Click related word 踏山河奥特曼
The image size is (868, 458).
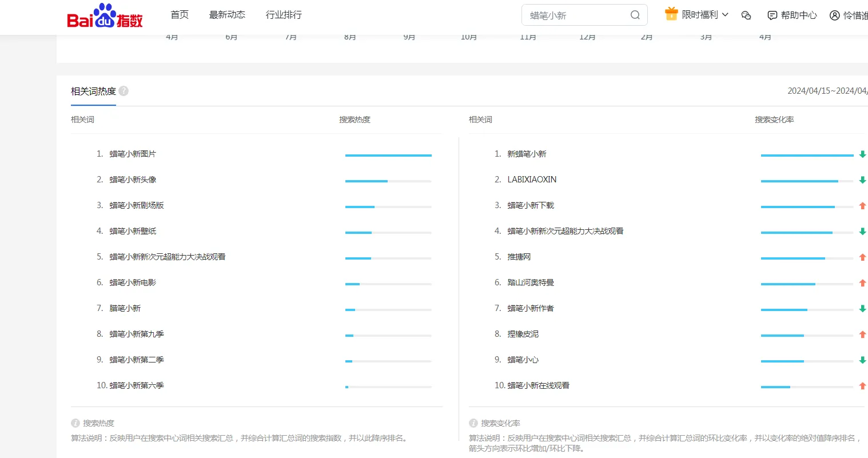(531, 282)
